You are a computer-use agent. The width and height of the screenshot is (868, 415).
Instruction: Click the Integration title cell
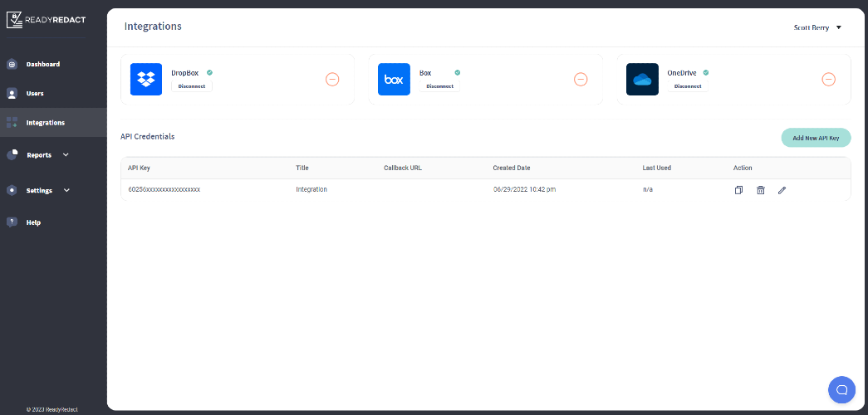coord(311,189)
